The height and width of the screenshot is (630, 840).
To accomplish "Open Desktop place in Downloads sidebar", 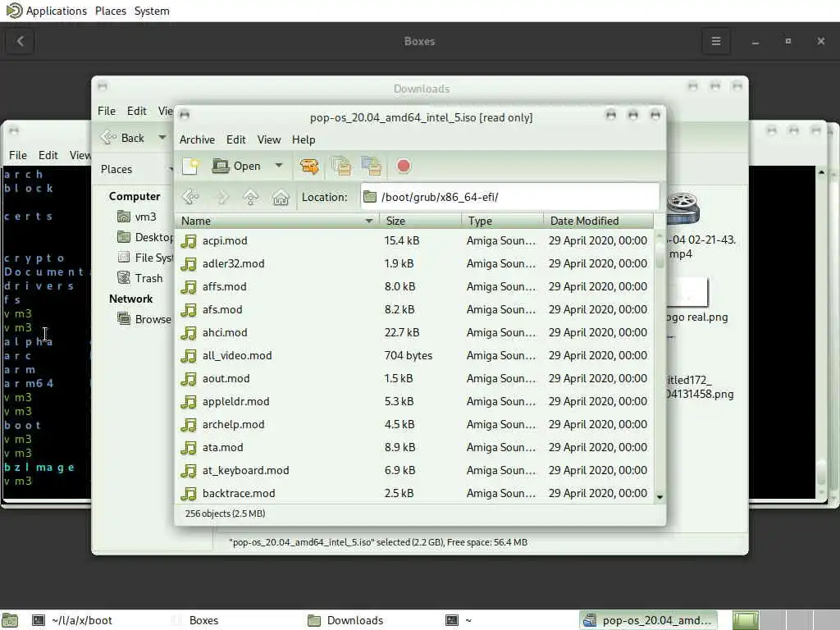I will pyautogui.click(x=145, y=237).
